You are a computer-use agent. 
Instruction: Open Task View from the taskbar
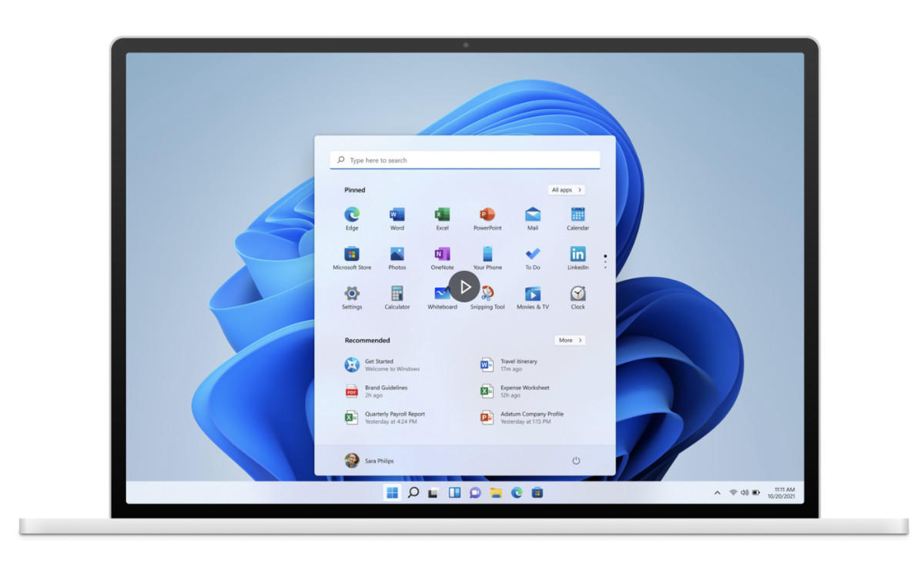(434, 492)
